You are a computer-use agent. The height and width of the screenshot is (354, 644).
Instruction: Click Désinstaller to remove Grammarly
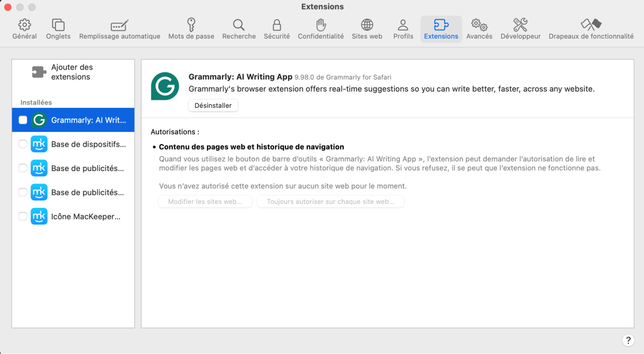pyautogui.click(x=213, y=105)
